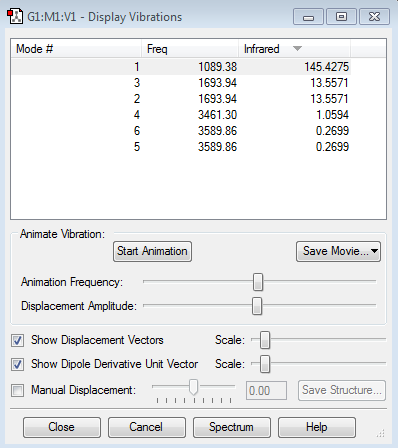Image resolution: width=398 pixels, height=448 pixels.
Task: Click the GaussView app icon in title bar
Action: coord(15,17)
